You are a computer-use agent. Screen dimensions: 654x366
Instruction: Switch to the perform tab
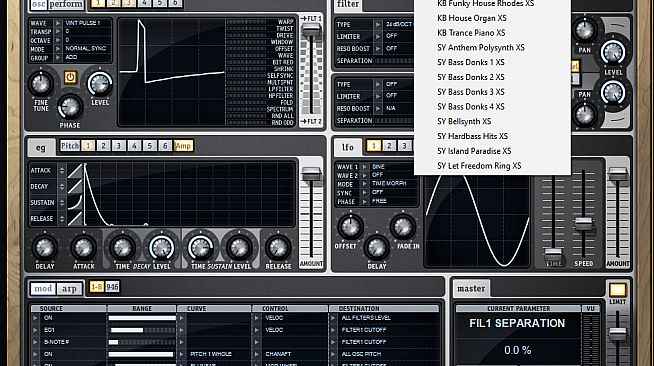(66, 4)
